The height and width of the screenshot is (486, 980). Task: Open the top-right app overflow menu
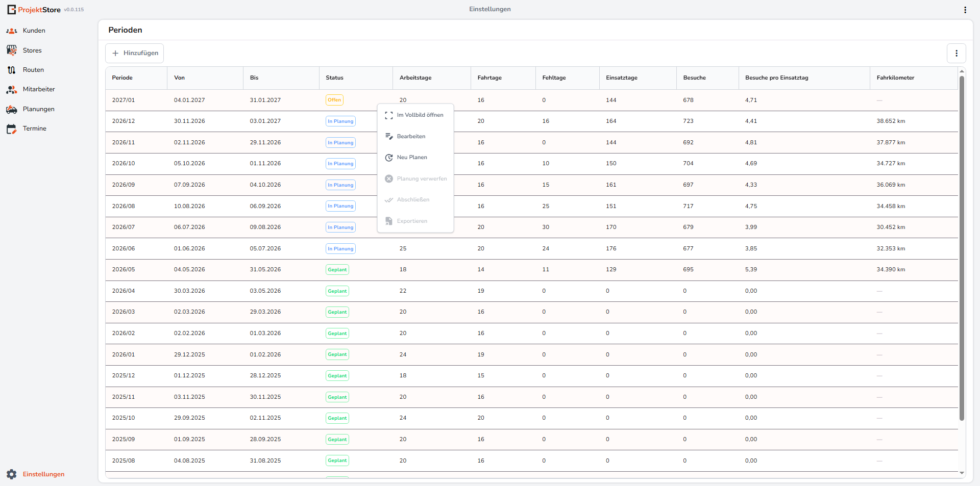[965, 10]
